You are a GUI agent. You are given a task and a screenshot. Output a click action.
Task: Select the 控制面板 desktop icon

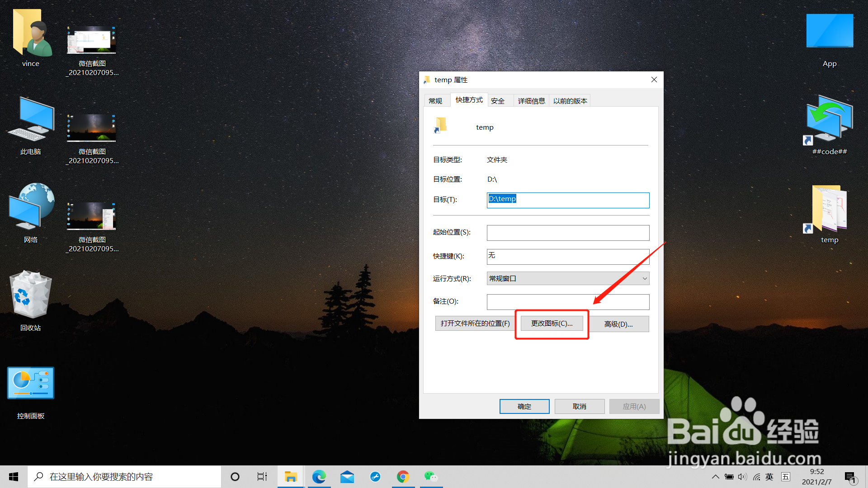(x=30, y=384)
